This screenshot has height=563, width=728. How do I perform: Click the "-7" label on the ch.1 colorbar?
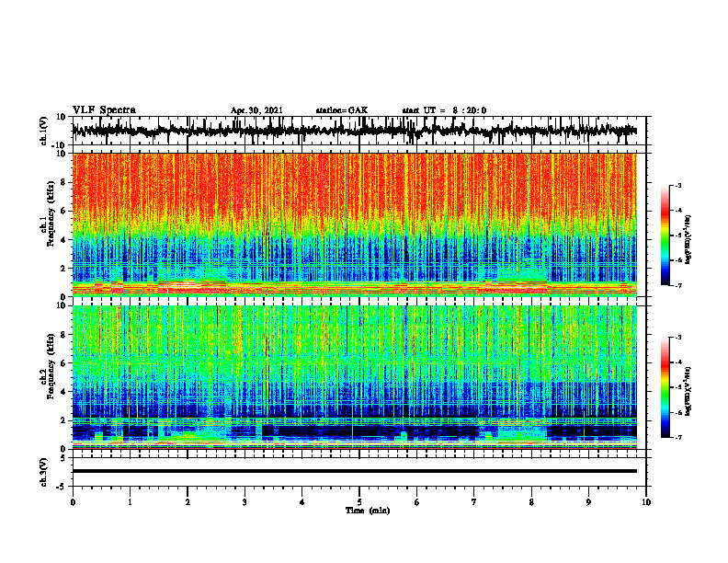pos(677,285)
